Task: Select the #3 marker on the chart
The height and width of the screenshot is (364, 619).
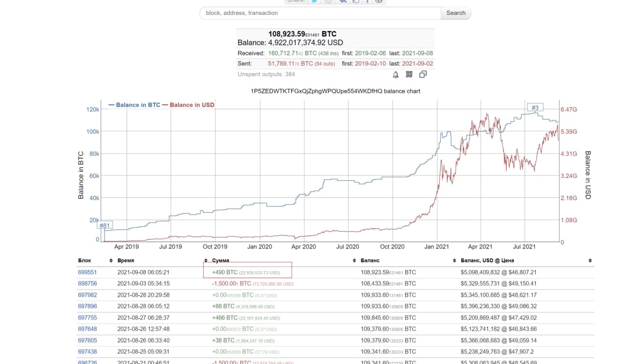Action: pos(535,107)
